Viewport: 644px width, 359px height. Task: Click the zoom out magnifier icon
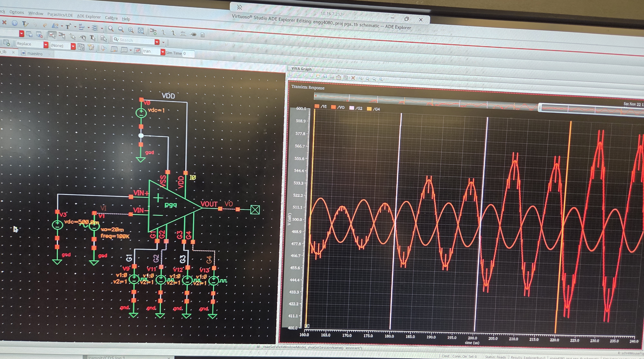[x=121, y=29]
